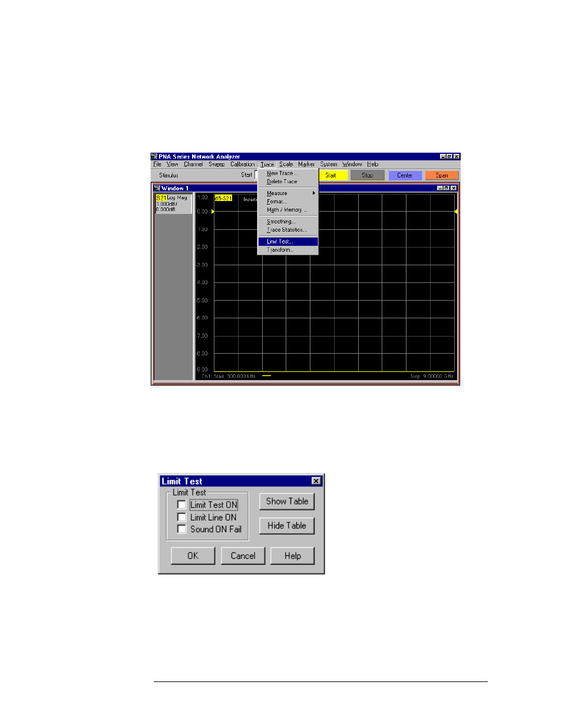Close the Limit Test dialog

(316, 481)
